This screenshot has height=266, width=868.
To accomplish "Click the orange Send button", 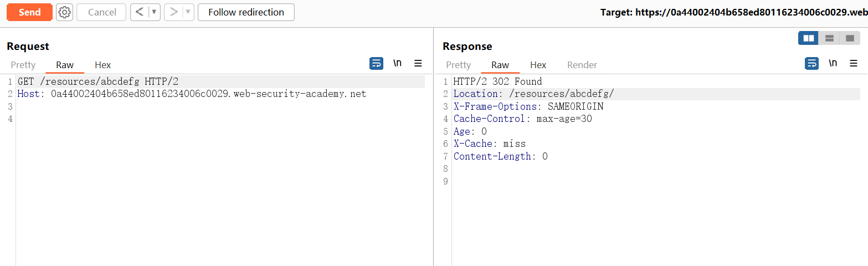I will [x=29, y=12].
